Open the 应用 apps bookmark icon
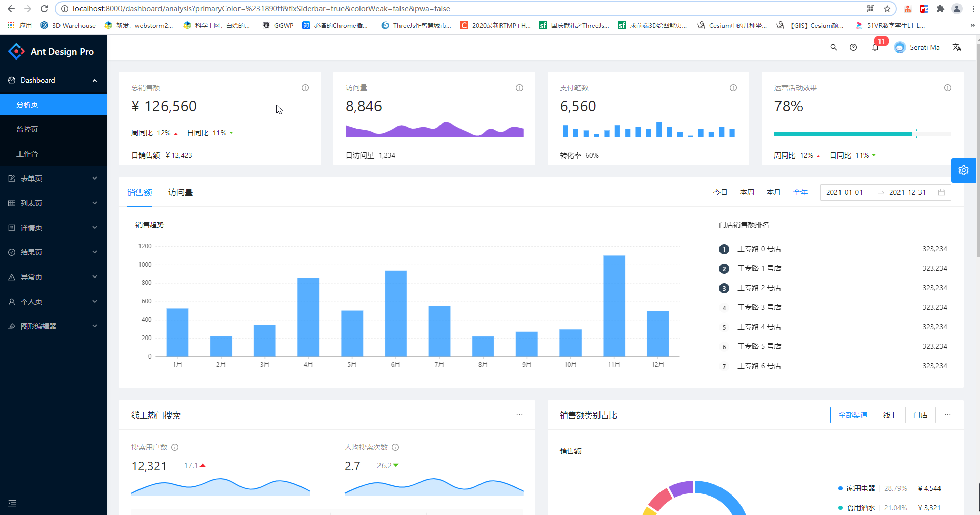The width and height of the screenshot is (980, 515). click(x=19, y=25)
